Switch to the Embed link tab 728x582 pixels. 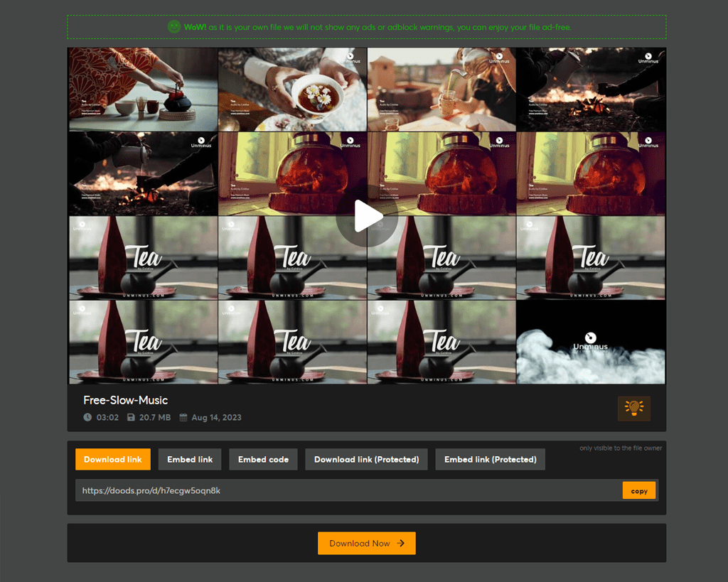tap(190, 459)
